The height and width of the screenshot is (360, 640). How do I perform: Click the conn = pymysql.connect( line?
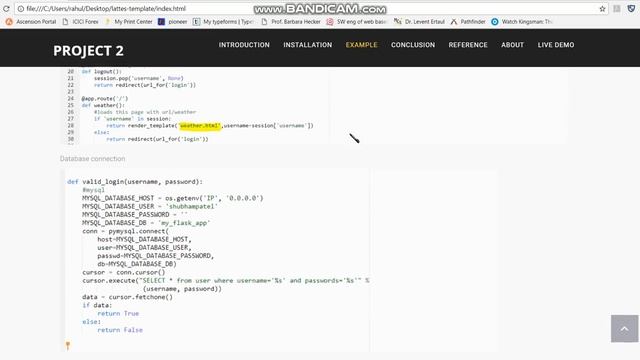click(x=125, y=231)
